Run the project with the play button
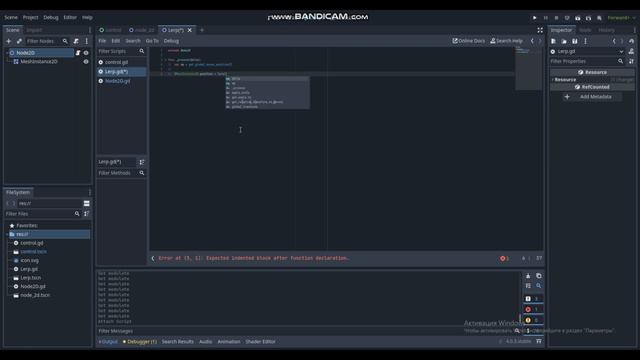The image size is (640, 360). pos(534,18)
